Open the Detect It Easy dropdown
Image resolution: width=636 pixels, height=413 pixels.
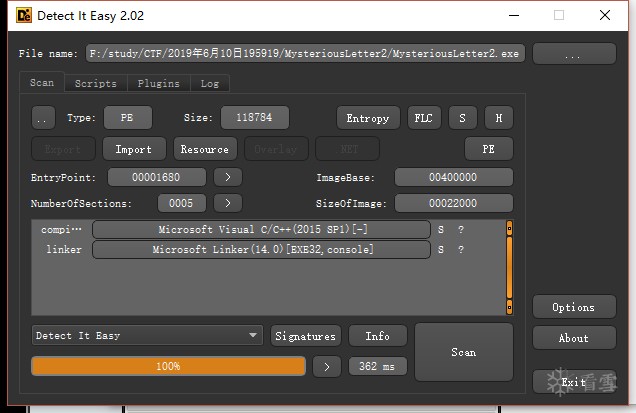point(147,336)
